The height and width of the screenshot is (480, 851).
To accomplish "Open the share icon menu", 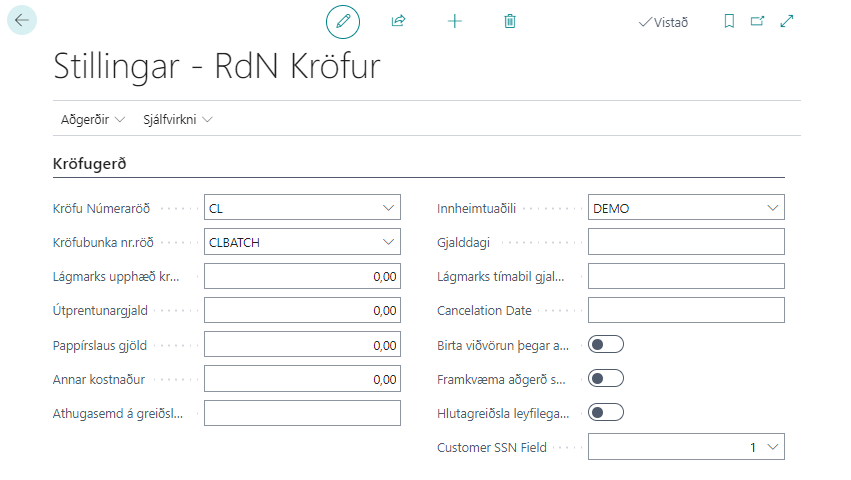I will click(x=398, y=21).
